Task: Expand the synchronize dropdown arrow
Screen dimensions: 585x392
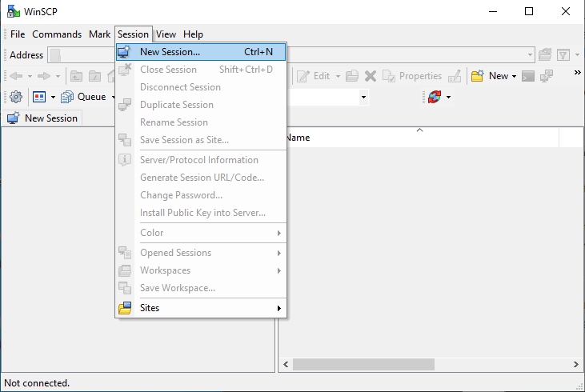Action: (x=449, y=97)
